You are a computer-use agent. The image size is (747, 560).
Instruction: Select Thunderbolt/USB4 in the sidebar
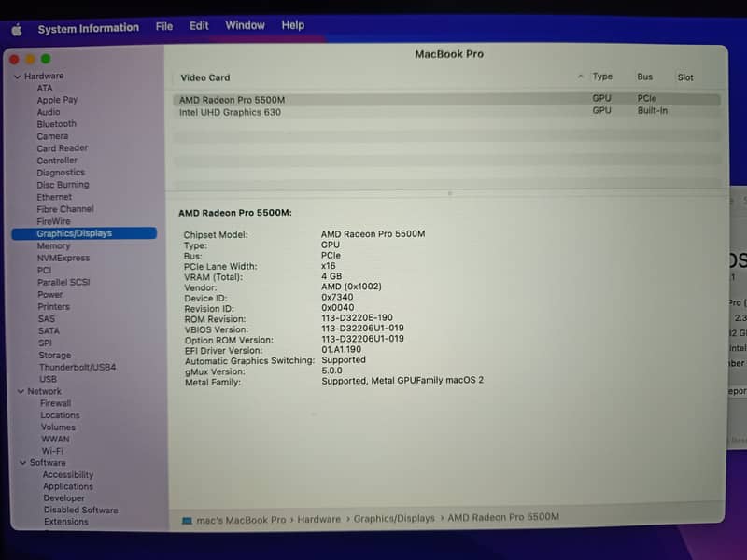[78, 368]
